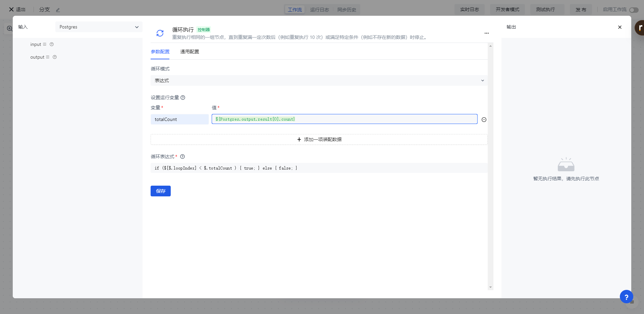Image resolution: width=644 pixels, height=314 pixels.
Task: Remove the totalCount variable row
Action: click(484, 120)
